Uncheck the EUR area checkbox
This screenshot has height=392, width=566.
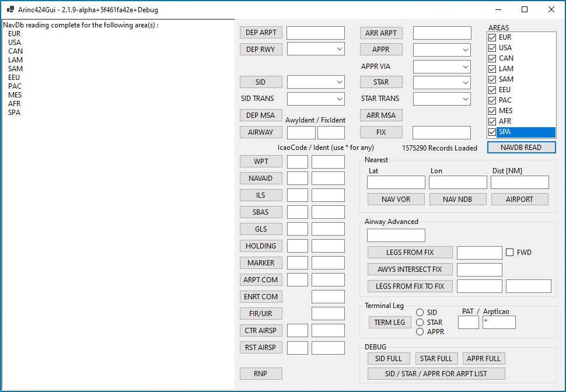tap(492, 37)
